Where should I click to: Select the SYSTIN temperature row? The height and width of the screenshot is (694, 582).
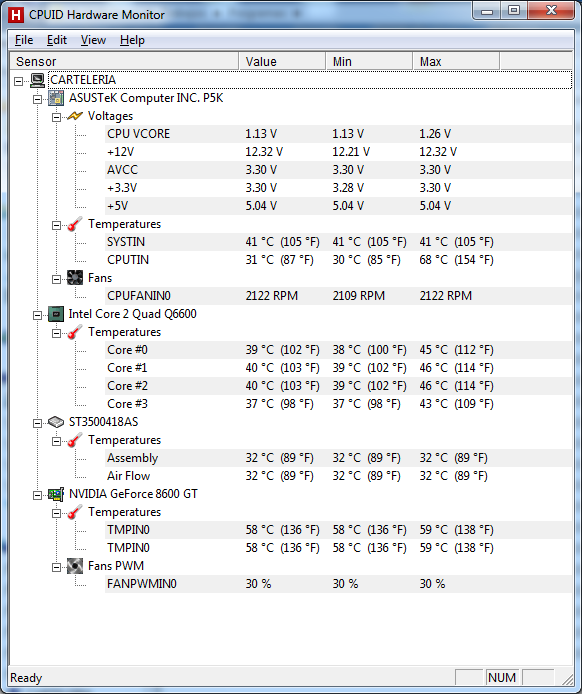[x=338, y=242]
